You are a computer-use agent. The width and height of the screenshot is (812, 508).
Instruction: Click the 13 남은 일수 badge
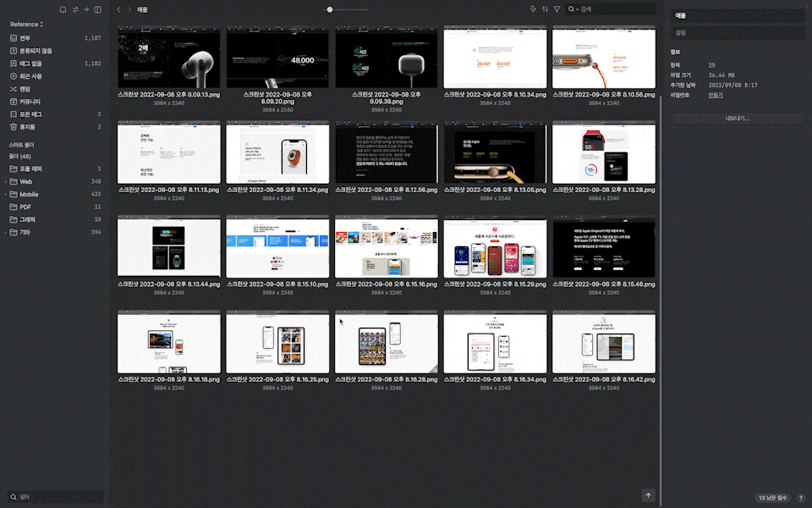tap(772, 498)
